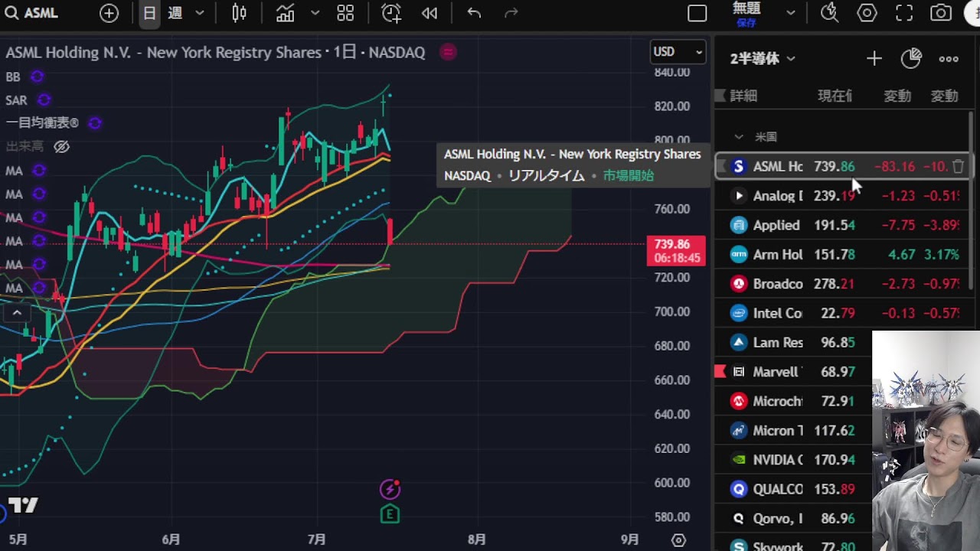Expand the indicators favorites dropdown arrow
The image size is (980, 551).
coord(315,13)
